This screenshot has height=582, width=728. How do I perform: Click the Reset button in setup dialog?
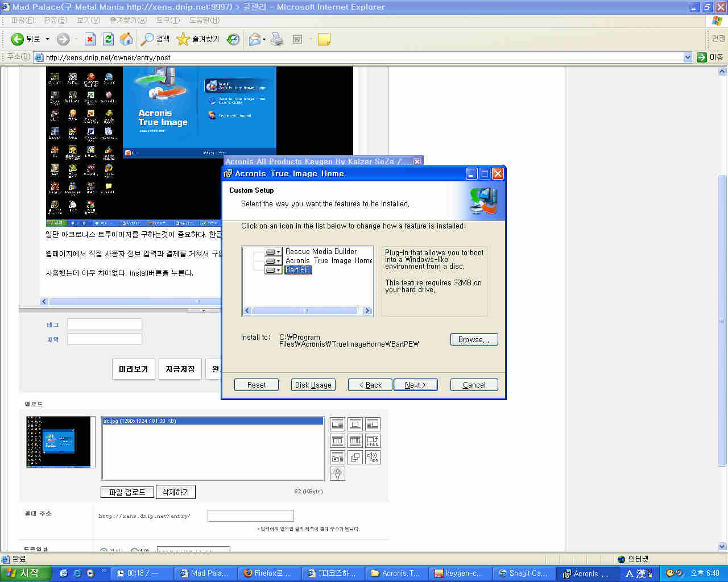(257, 385)
